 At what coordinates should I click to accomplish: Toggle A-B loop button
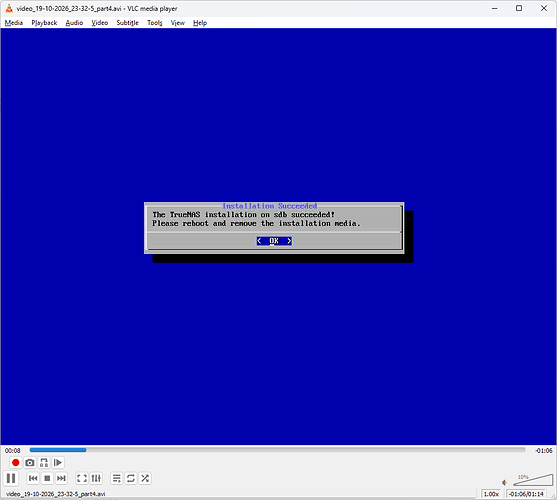[x=44, y=462]
